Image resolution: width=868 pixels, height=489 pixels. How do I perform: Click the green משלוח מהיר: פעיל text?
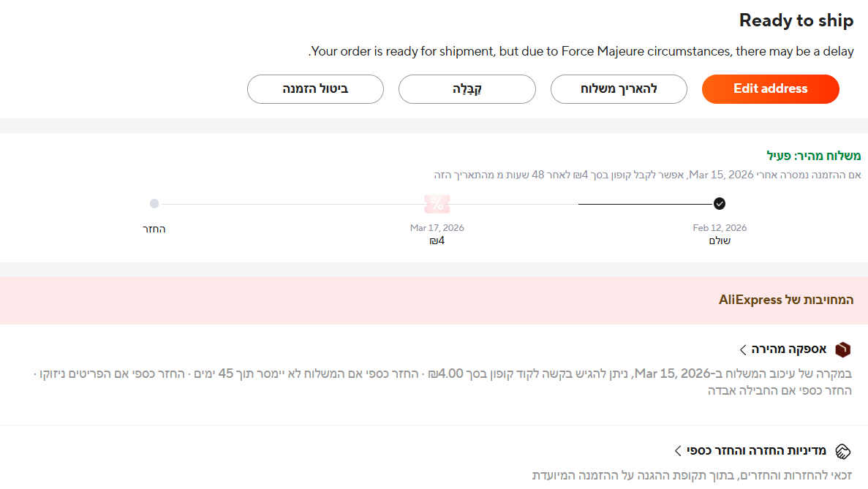(813, 156)
